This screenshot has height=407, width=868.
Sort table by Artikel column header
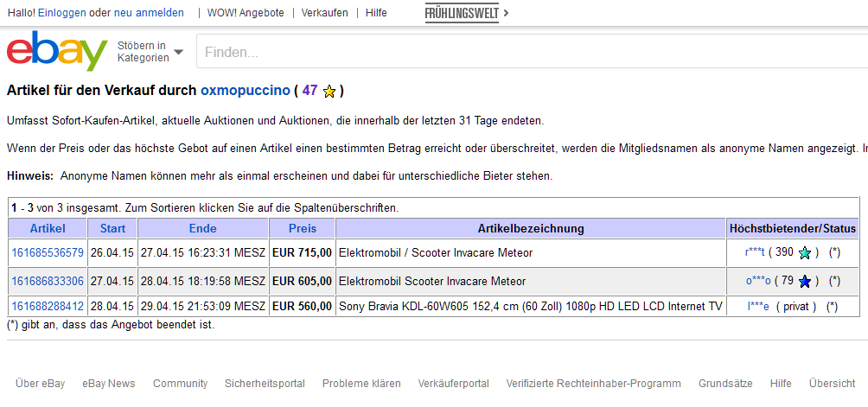(x=48, y=228)
